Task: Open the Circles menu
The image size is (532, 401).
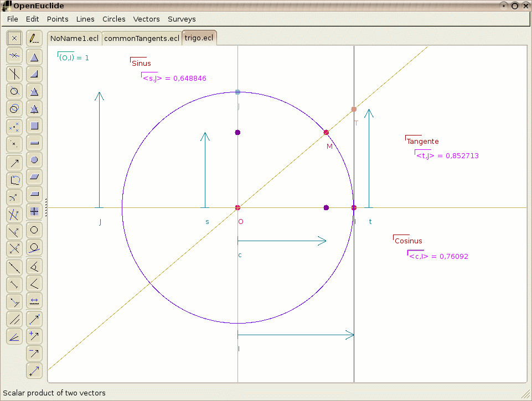Action: [x=114, y=19]
